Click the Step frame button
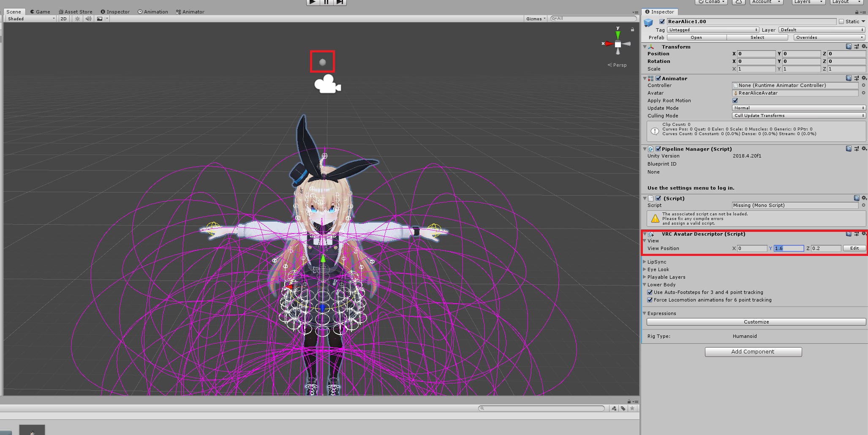The image size is (868, 435). [x=340, y=2]
